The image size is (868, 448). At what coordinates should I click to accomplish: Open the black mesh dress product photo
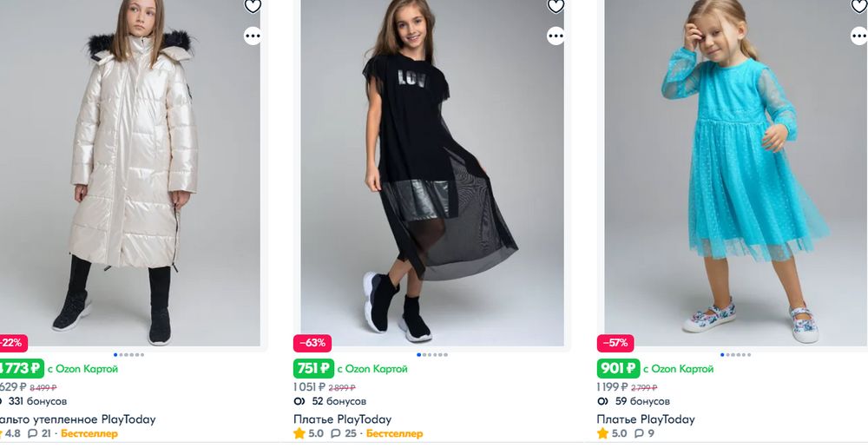tap(432, 174)
